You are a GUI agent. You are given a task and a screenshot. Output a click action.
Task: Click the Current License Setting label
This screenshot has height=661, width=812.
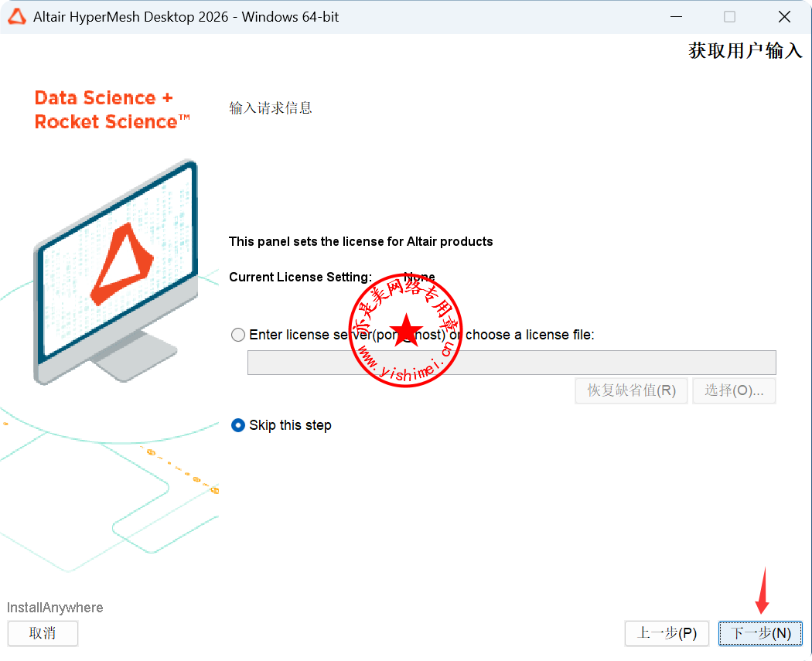300,277
